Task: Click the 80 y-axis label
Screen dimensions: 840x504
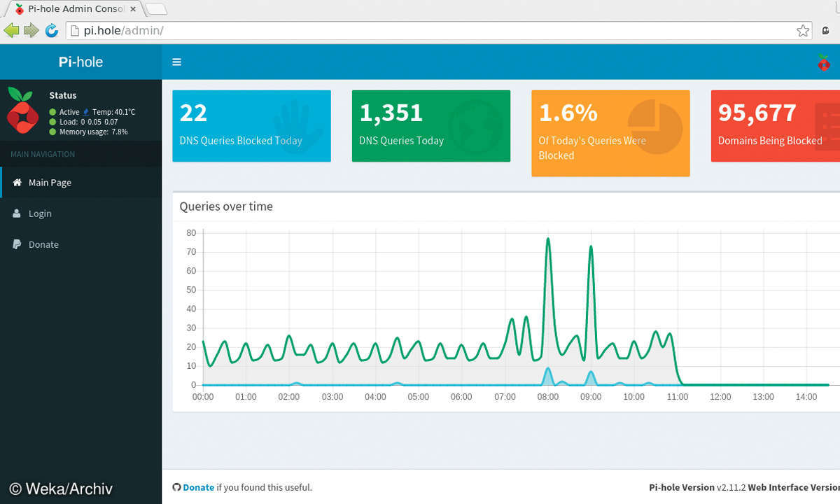Action: (x=191, y=232)
